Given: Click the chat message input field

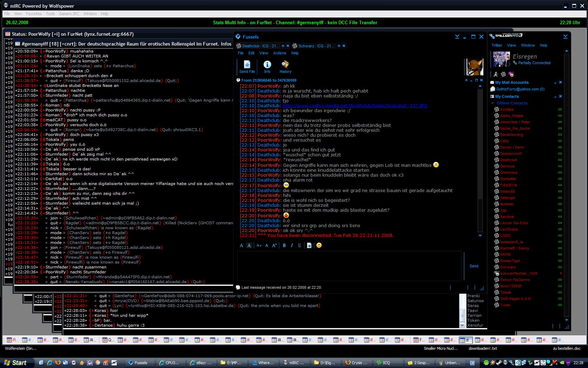Looking at the screenshot, I should pyautogui.click(x=349, y=266).
